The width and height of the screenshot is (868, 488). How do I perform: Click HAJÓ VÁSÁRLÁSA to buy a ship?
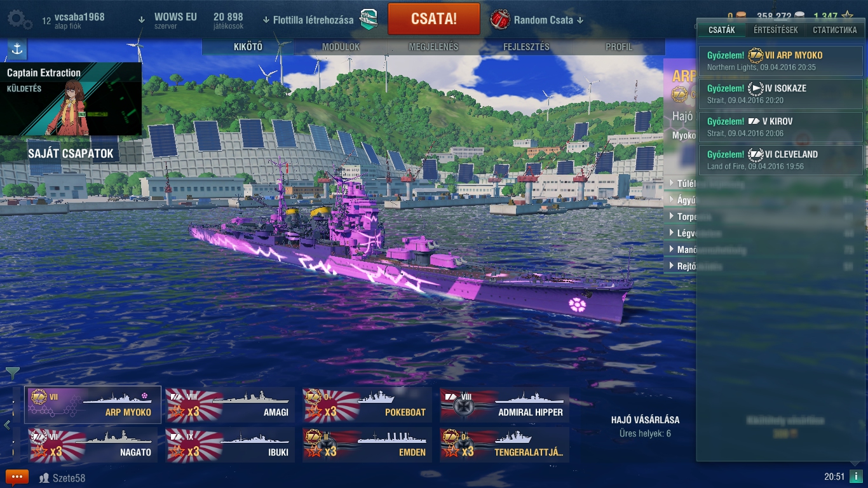(645, 420)
